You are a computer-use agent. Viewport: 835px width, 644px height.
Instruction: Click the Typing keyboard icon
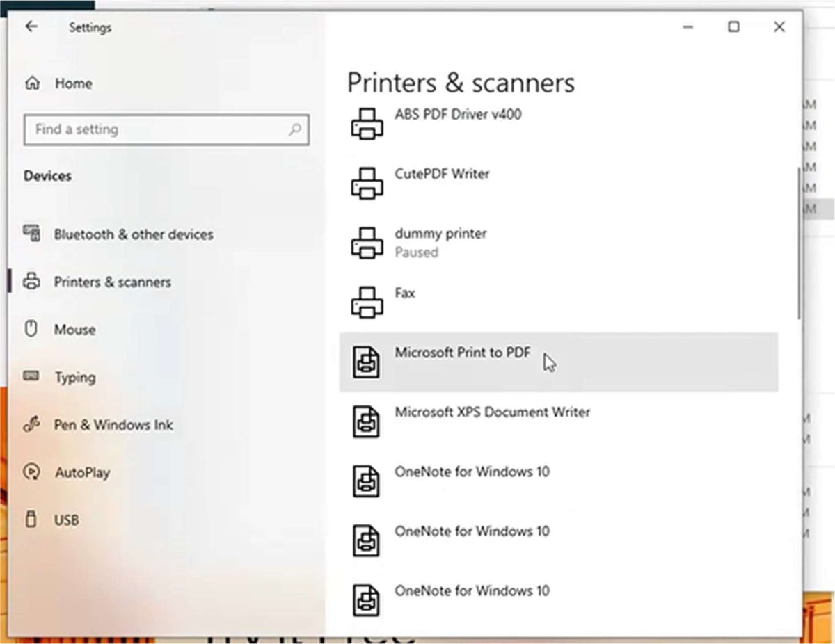31,376
